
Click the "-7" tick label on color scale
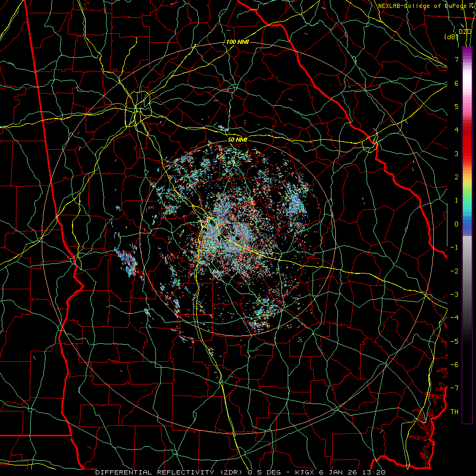pyautogui.click(x=454, y=388)
